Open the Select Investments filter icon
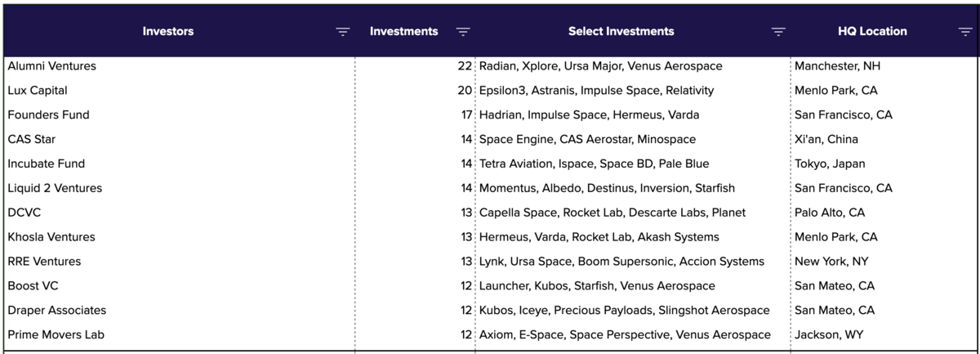 (778, 32)
